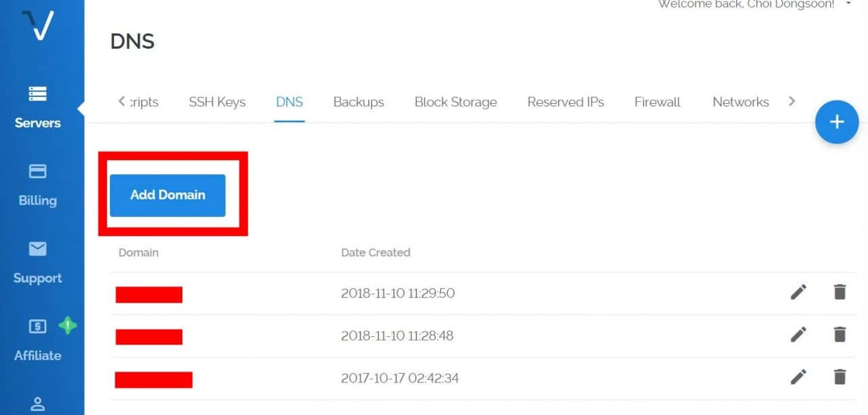Switch to the Block Storage tab

(455, 102)
